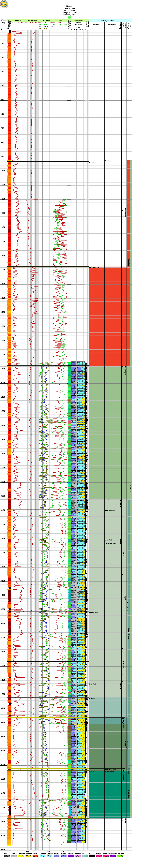This screenshot has height=868, width=167.
Task: Select the "Members" column heading
Action: tap(96, 24)
